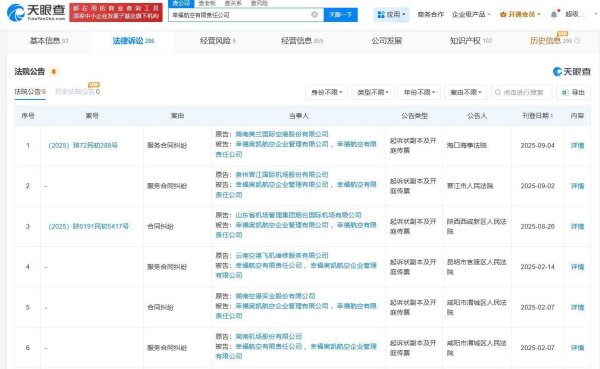The width and height of the screenshot is (600, 369).
Task: Click the 商务合作 link
Action: tap(430, 15)
